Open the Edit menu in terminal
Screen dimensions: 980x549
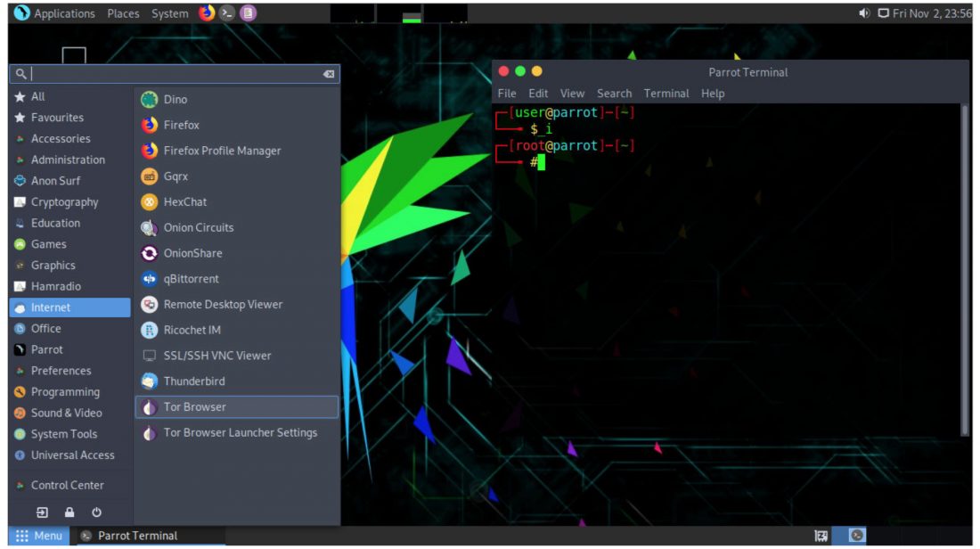click(x=538, y=94)
